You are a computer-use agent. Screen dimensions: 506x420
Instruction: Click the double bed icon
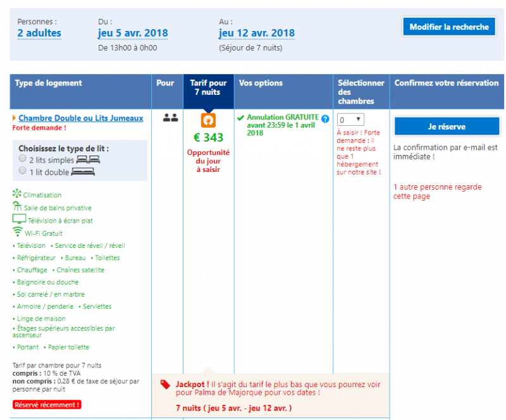[83, 172]
